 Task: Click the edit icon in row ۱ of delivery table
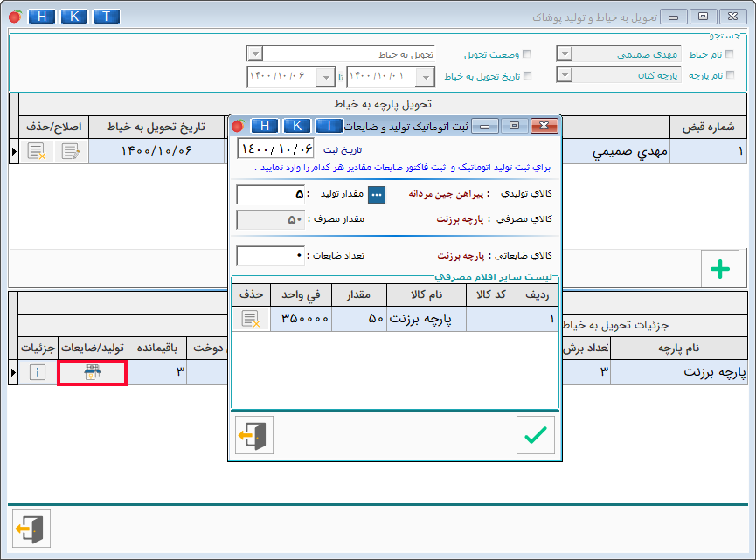(71, 151)
